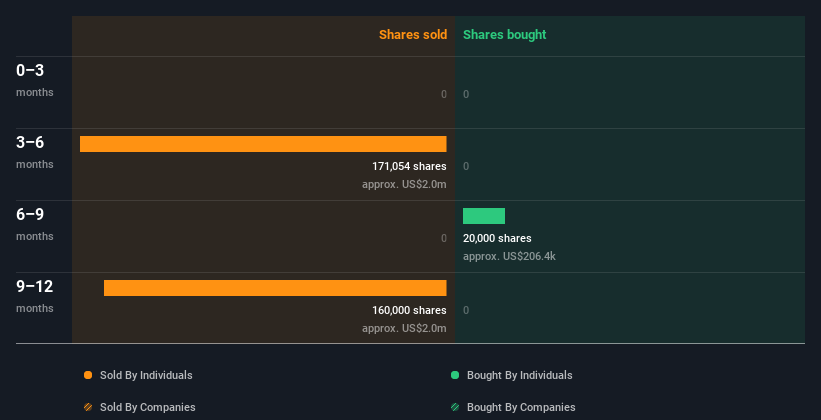Click the Shares bought column header
This screenshot has height=420, width=821.
click(x=505, y=35)
